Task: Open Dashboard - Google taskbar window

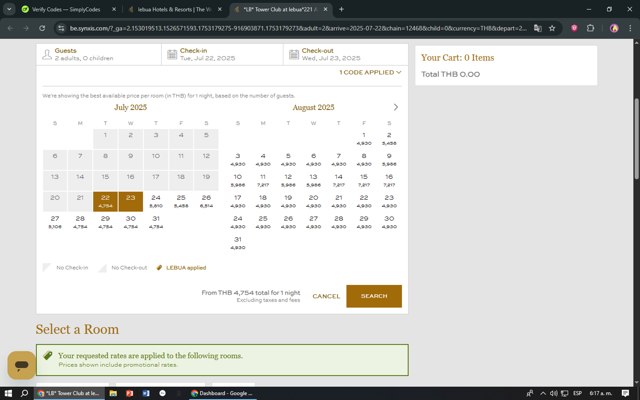Action: click(222, 393)
